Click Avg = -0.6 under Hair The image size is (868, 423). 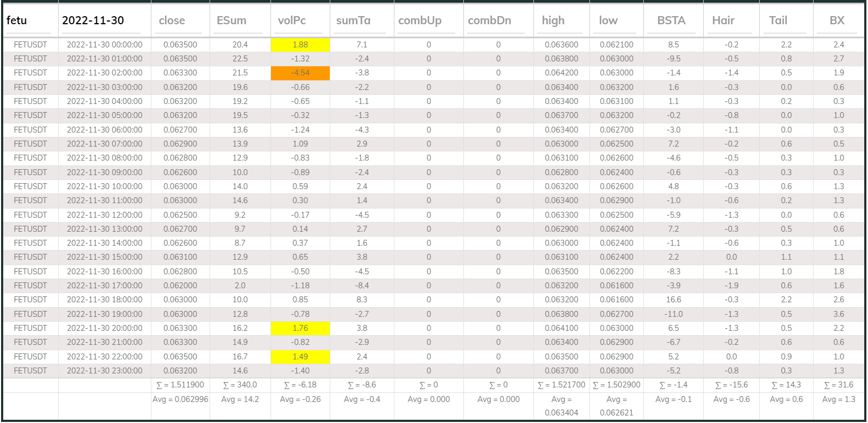tap(732, 399)
